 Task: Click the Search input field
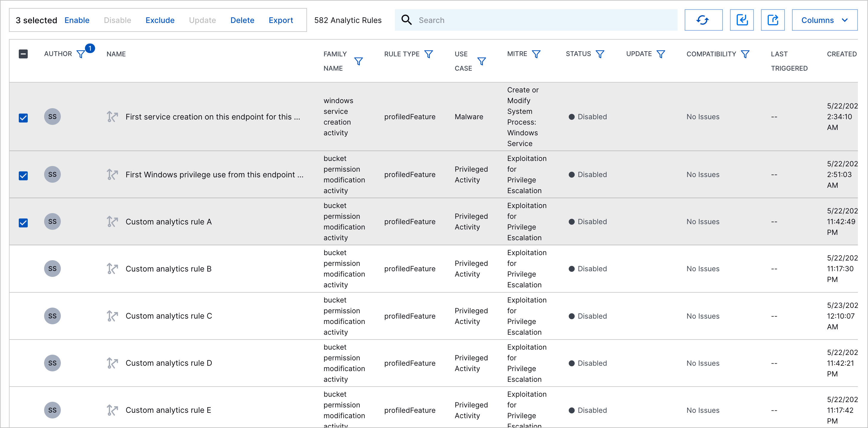tap(536, 20)
